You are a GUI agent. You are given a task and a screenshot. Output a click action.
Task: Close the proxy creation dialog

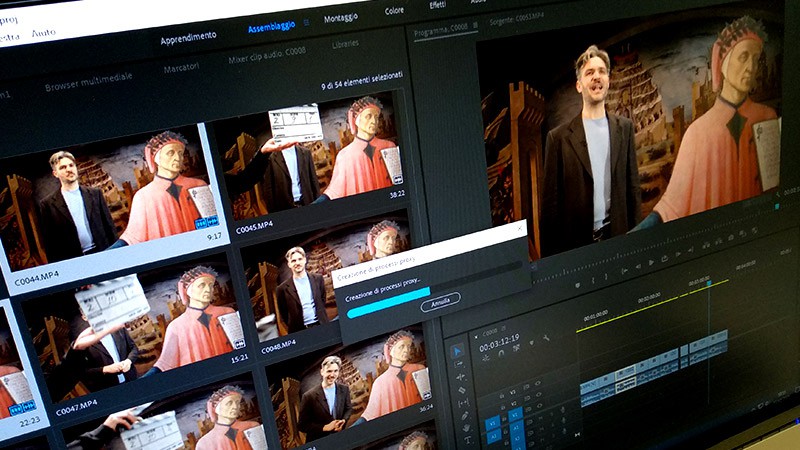coord(520,229)
